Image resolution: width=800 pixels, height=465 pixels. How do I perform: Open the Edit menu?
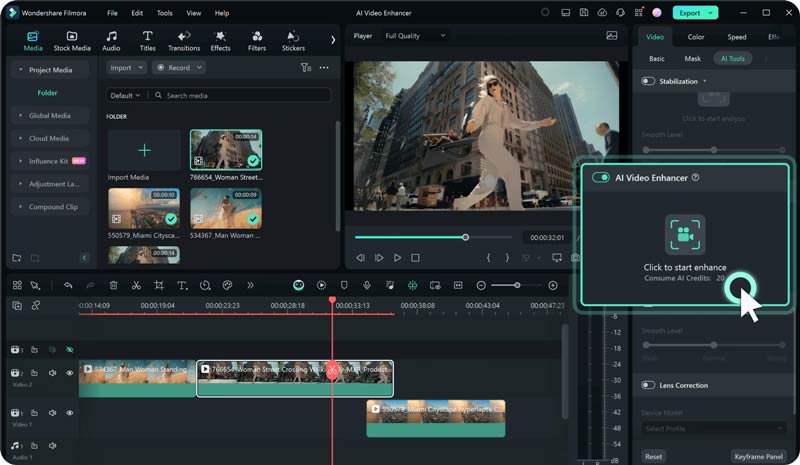coord(137,13)
